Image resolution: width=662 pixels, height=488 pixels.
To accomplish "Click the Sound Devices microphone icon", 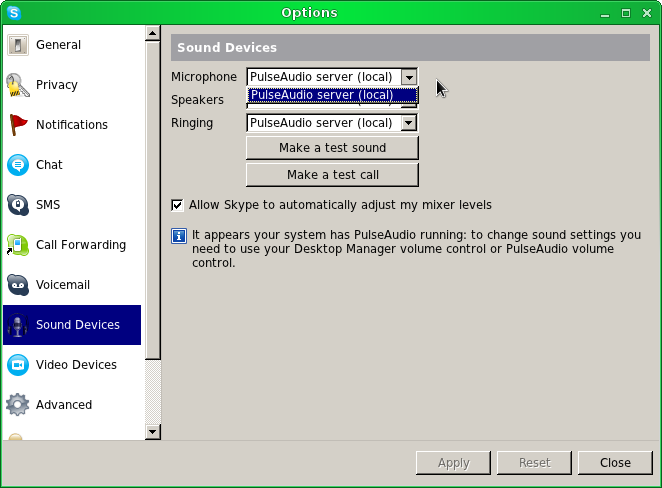I will (18, 325).
